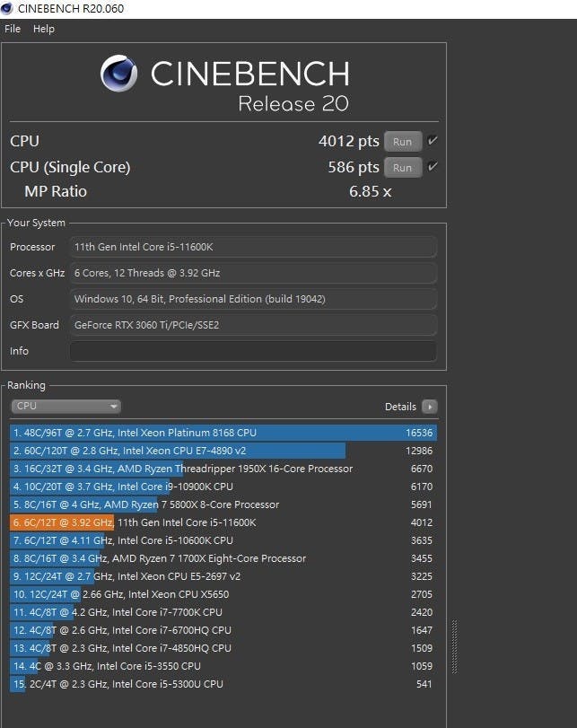Click the MP Ratio value 6.85 x
Viewport: 577px width, 728px height.
[x=370, y=191]
